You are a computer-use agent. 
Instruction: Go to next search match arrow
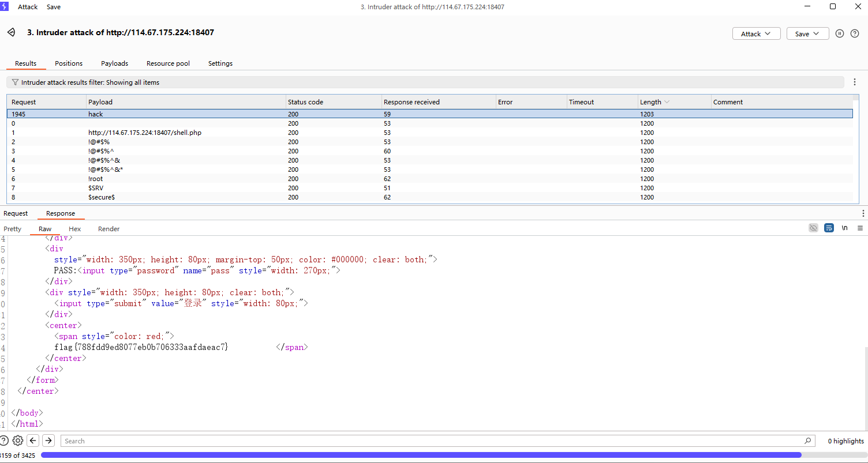48,441
